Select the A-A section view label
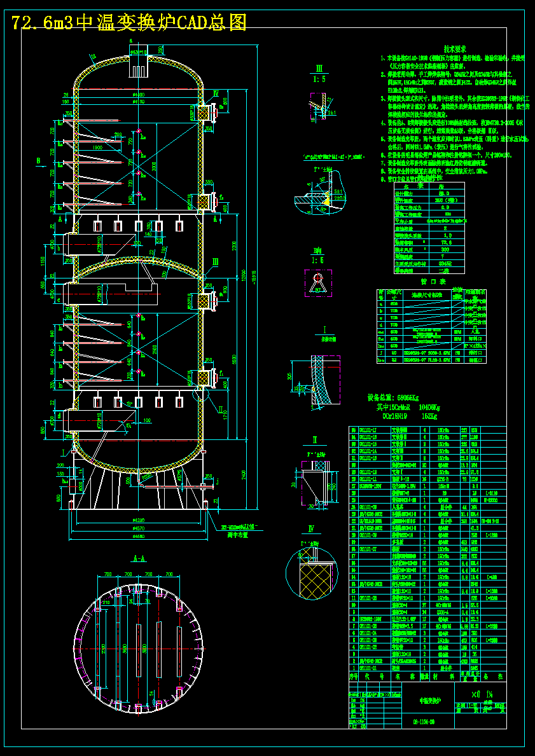 pos(139,559)
